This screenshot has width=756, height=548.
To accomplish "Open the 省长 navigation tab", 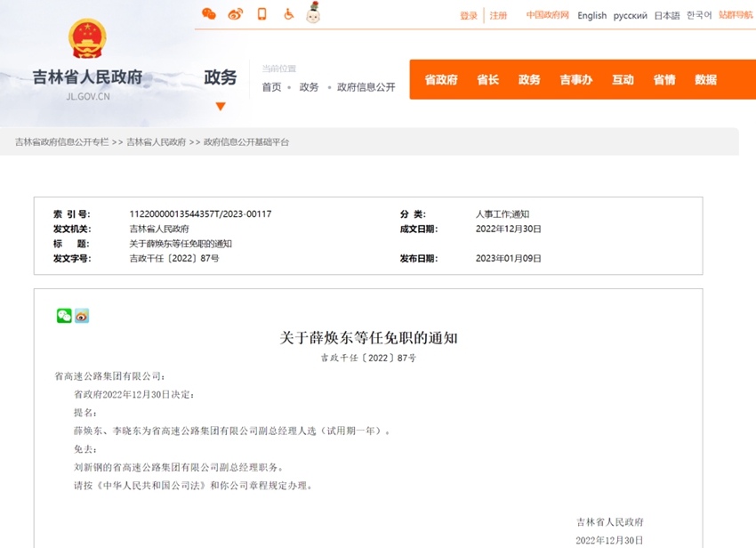I will [x=487, y=80].
